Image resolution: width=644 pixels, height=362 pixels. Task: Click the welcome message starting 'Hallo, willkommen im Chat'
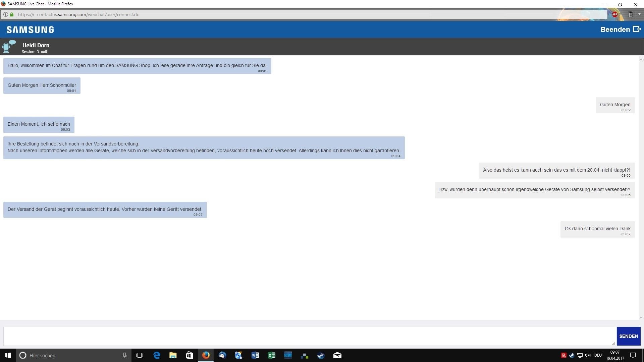[137, 66]
